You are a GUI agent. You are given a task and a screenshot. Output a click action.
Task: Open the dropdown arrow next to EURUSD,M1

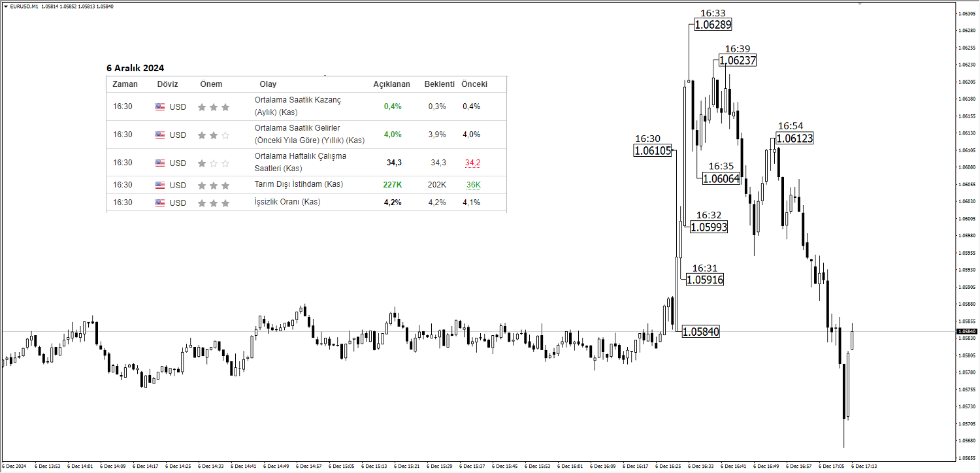(5, 7)
